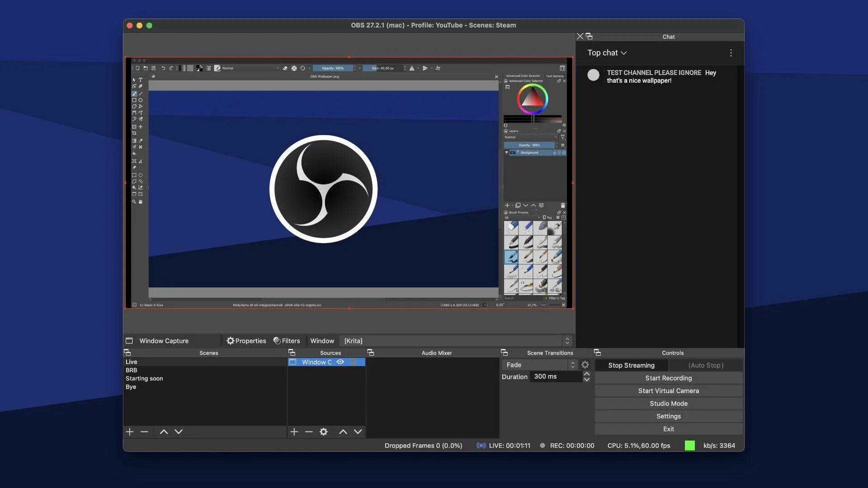Screen dimensions: 868x488
Task: Expand the Top chat dropdown
Action: pyautogui.click(x=607, y=53)
